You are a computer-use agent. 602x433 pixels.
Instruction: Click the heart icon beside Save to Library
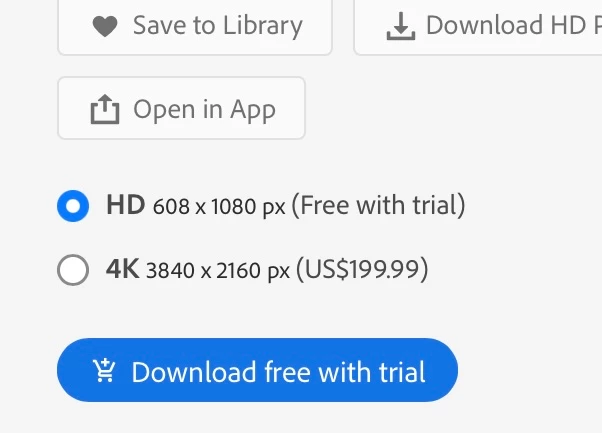tap(105, 26)
